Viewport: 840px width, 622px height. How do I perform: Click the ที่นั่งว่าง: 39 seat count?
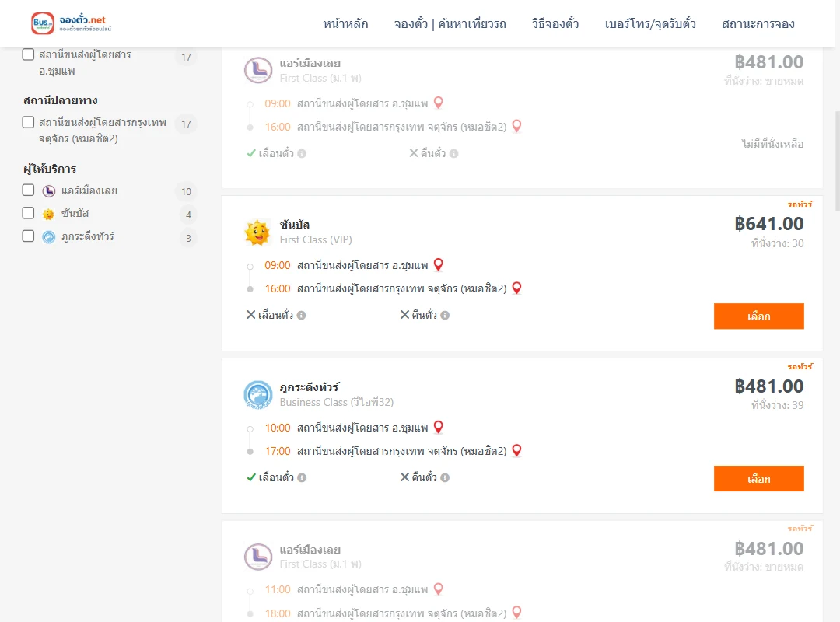tap(777, 405)
